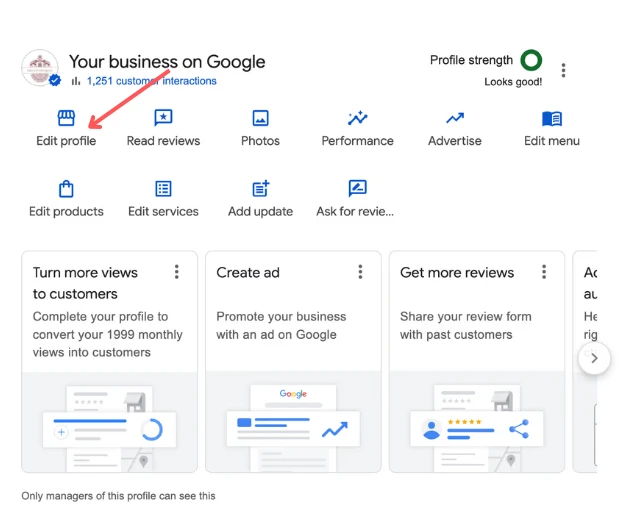
Task: Open options on Turn more views card
Action: (x=177, y=272)
